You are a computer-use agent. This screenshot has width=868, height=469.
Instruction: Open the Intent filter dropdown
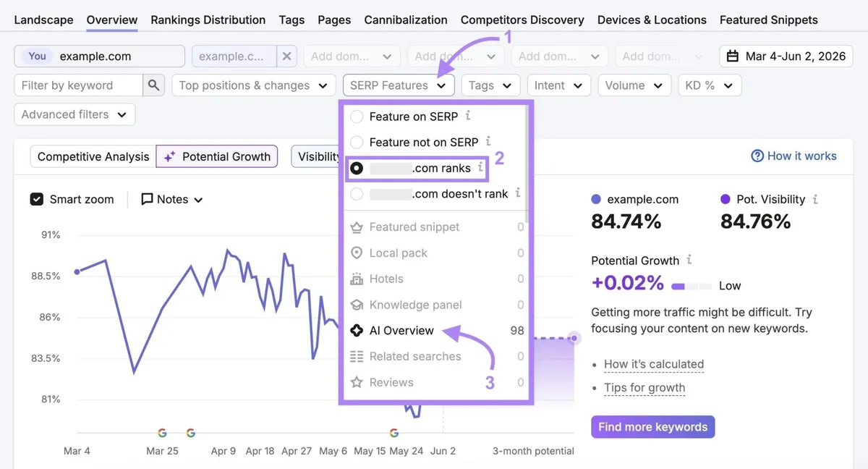(558, 85)
